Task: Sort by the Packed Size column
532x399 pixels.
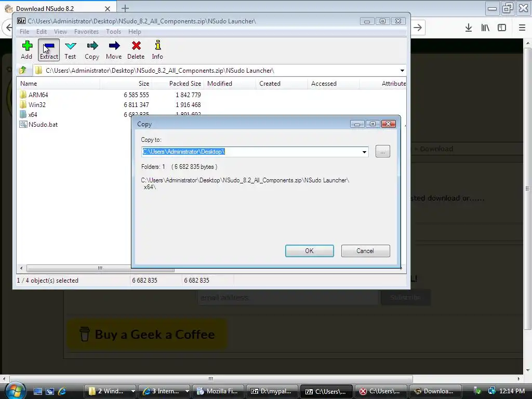Action: click(x=178, y=84)
